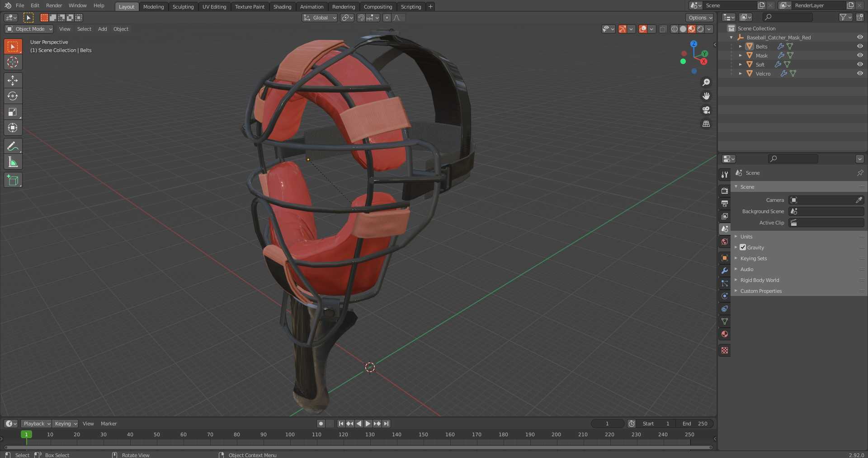Expand the Keying Sets panel

coord(798,258)
